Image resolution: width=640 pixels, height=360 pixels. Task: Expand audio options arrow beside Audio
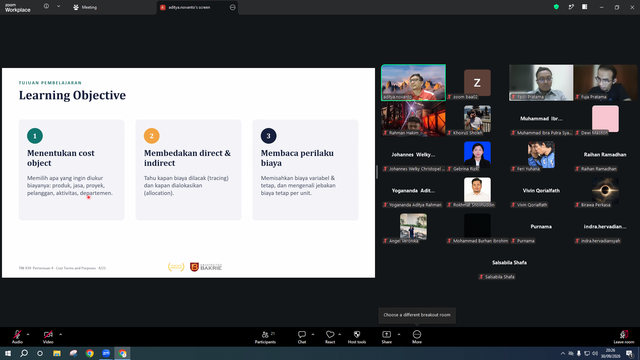pyautogui.click(x=28, y=334)
